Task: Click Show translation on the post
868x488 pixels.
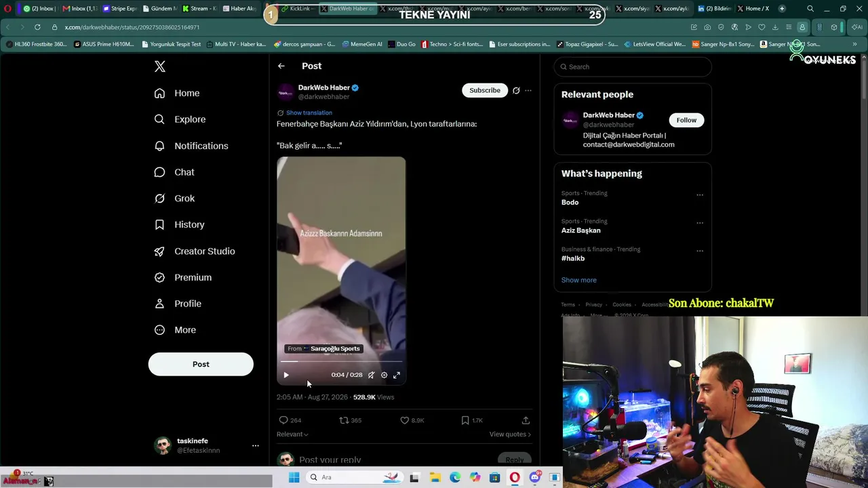Action: tap(309, 113)
